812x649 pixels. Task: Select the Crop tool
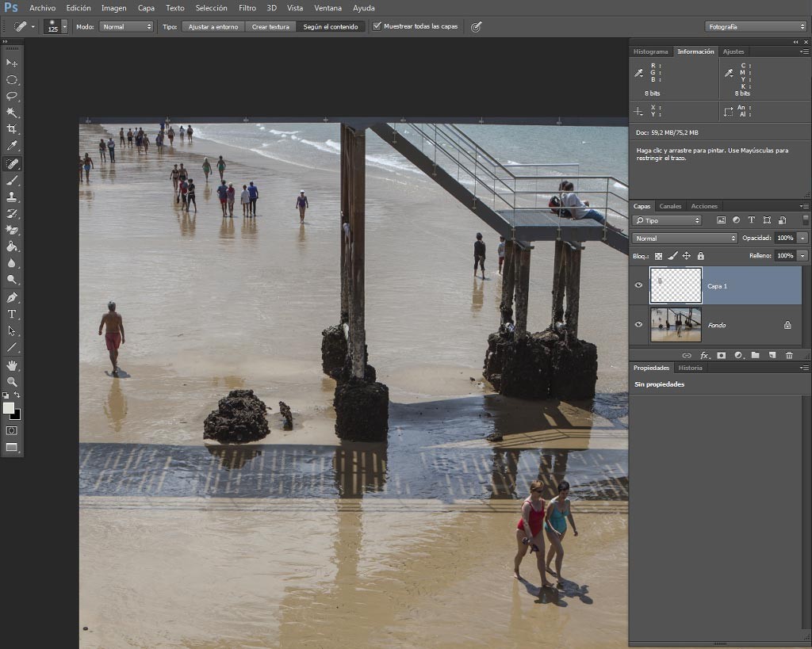click(12, 129)
